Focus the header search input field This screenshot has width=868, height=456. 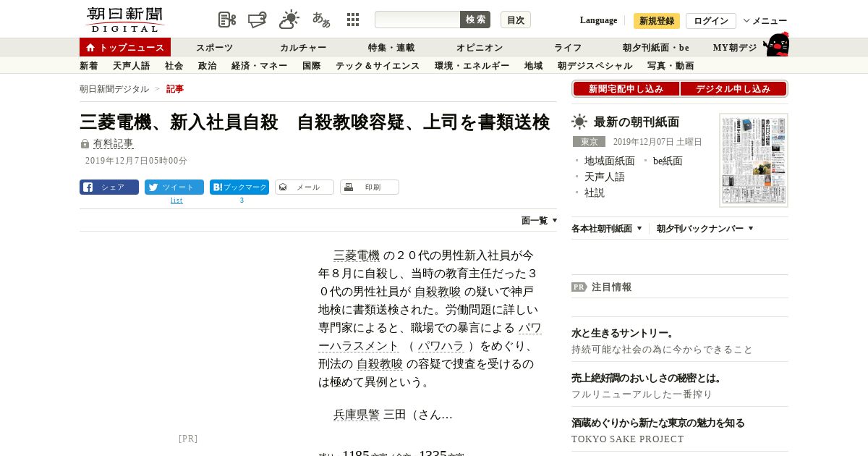tap(417, 20)
